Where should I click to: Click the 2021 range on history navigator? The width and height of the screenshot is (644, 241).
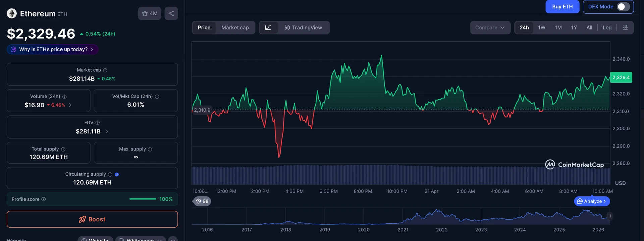403,230
